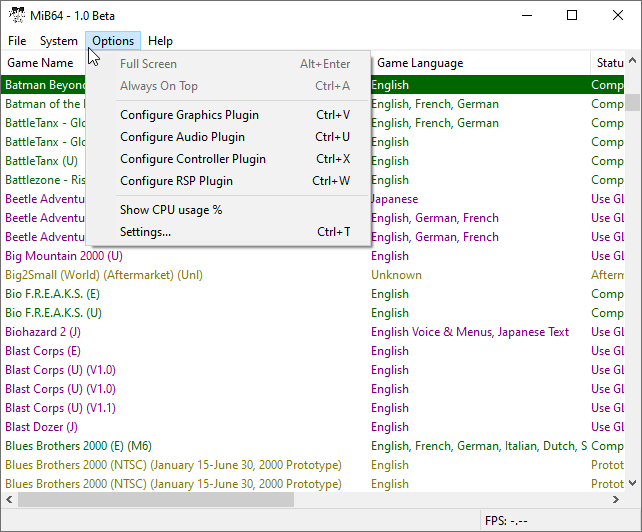The height and width of the screenshot is (532, 642).
Task: Click the MiB64 app icon in title bar
Action: 17,15
